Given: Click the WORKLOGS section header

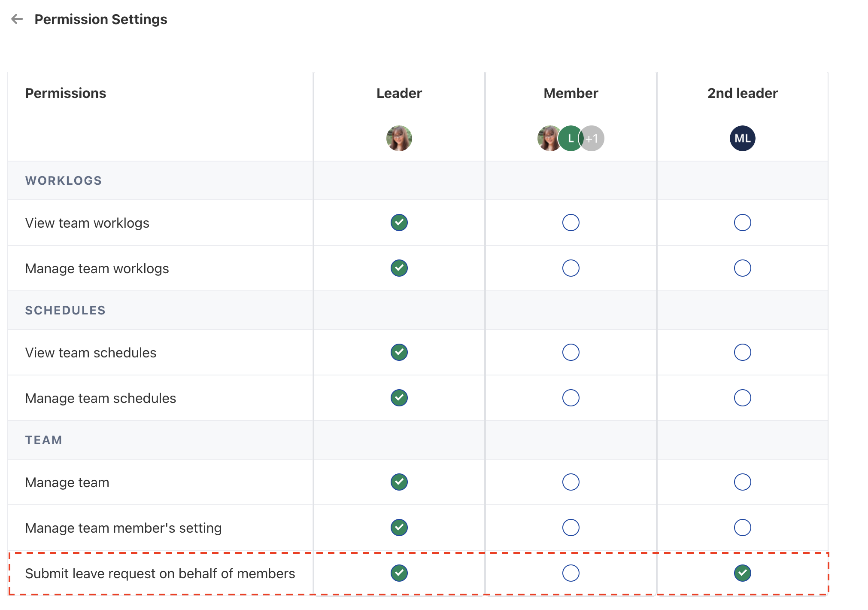Looking at the screenshot, I should pyautogui.click(x=64, y=180).
